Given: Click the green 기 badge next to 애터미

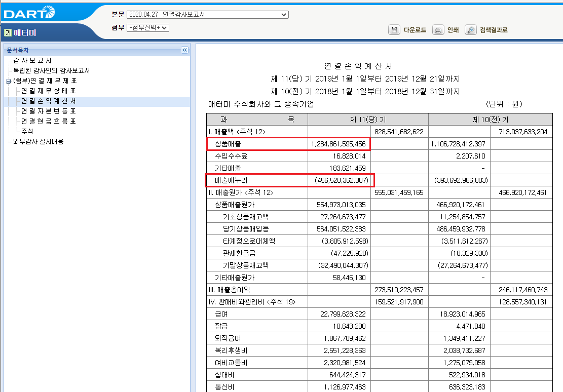Looking at the screenshot, I should pyautogui.click(x=8, y=32).
